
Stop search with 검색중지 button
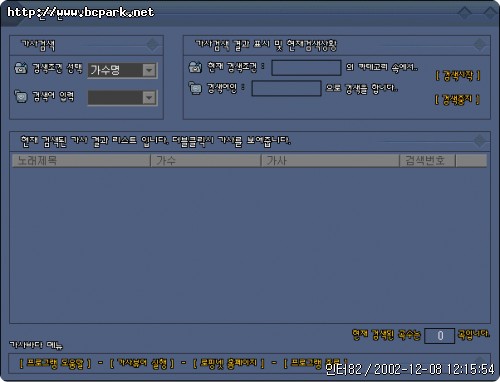click(457, 99)
